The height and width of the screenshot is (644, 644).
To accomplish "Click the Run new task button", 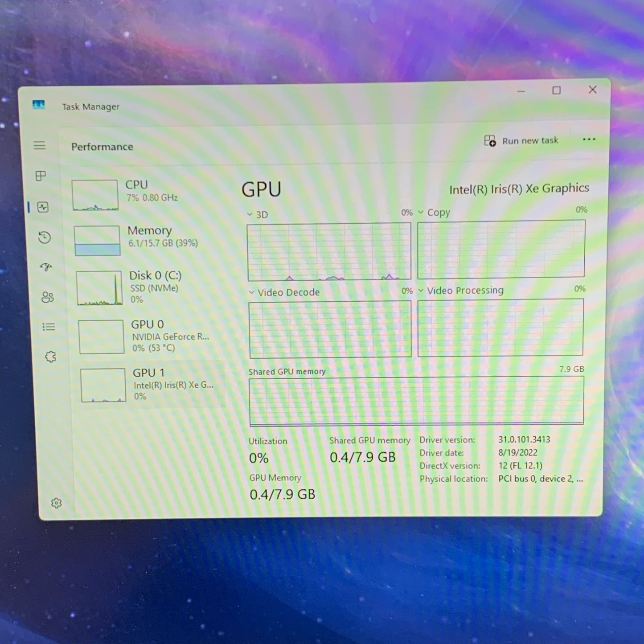I will pyautogui.click(x=522, y=140).
